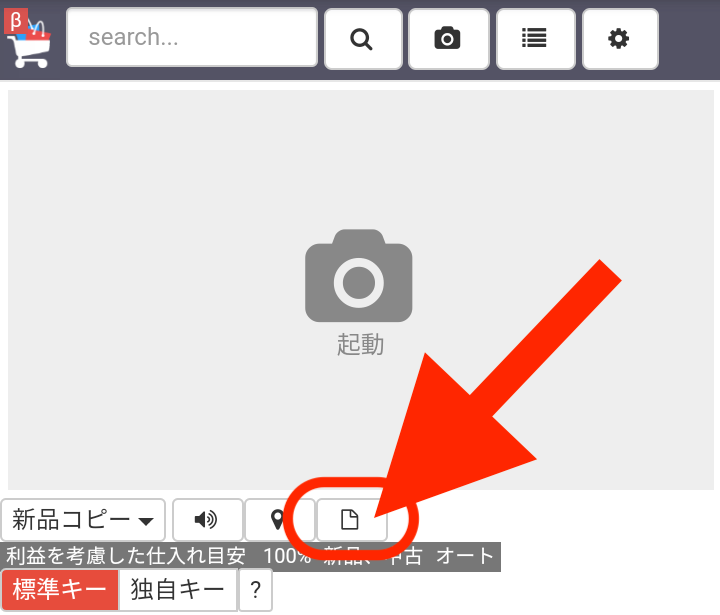Click the 100% value in status bar
The height and width of the screenshot is (615, 720).
pyautogui.click(x=287, y=556)
